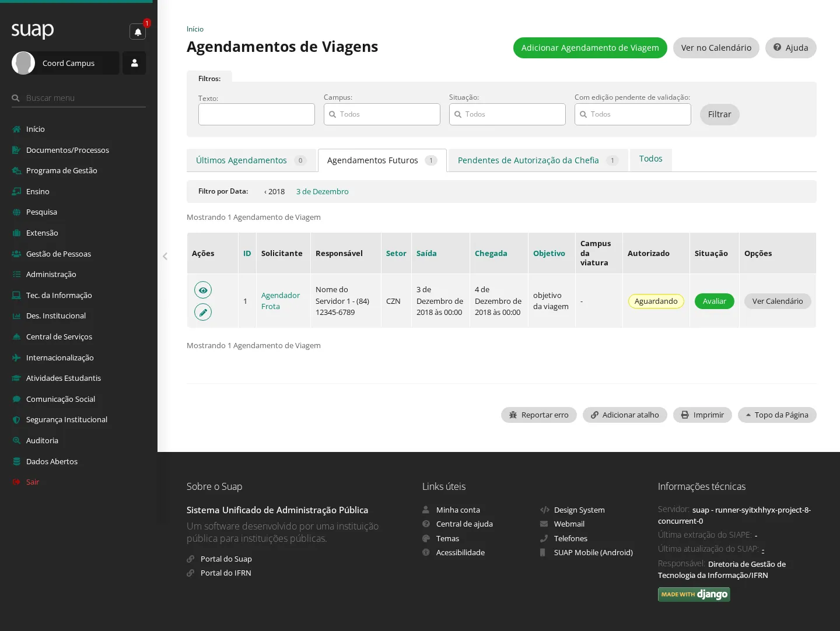Open the Situação filter dropdown
The height and width of the screenshot is (631, 840).
click(x=508, y=114)
